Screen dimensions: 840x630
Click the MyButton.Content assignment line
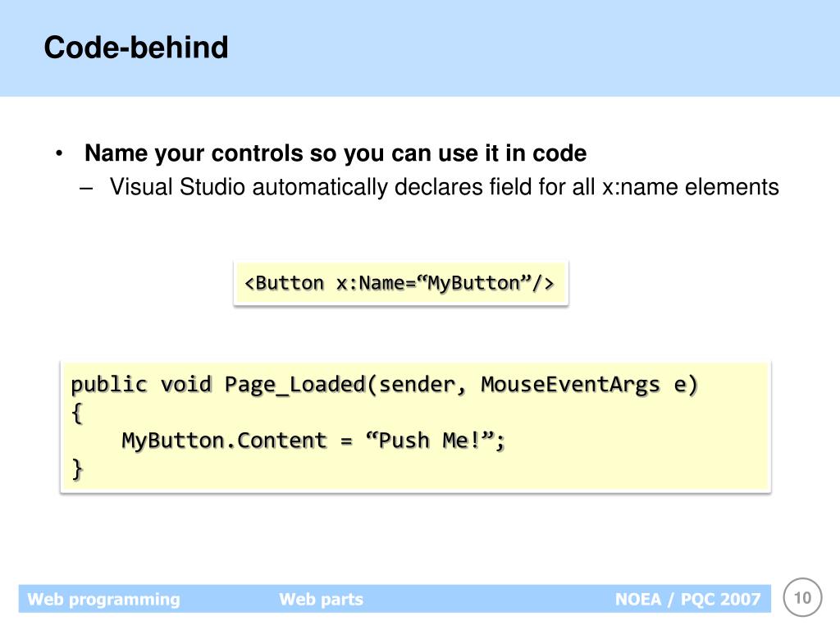pyautogui.click(x=313, y=441)
